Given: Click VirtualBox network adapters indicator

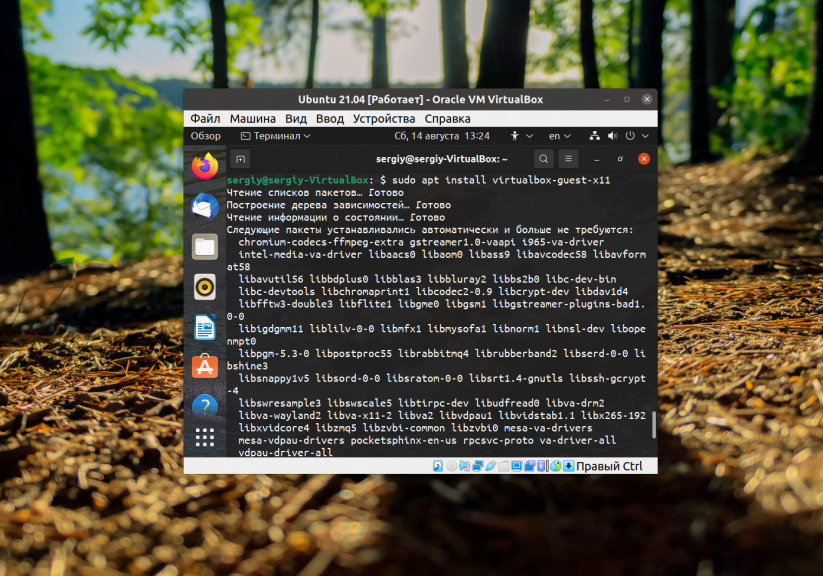Looking at the screenshot, I should [x=478, y=466].
